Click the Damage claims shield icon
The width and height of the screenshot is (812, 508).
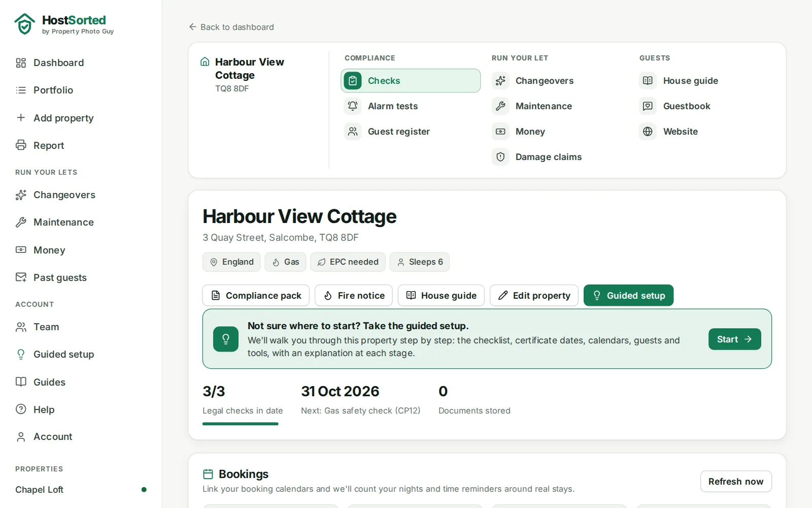pyautogui.click(x=500, y=156)
